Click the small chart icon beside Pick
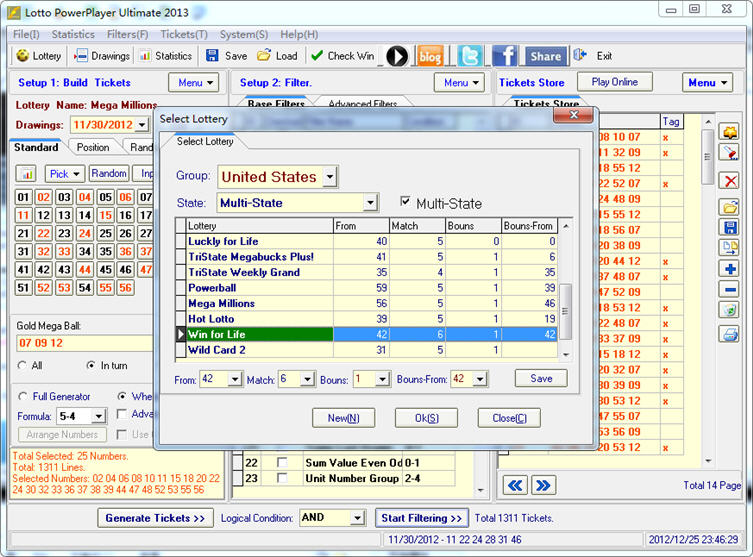 click(27, 174)
